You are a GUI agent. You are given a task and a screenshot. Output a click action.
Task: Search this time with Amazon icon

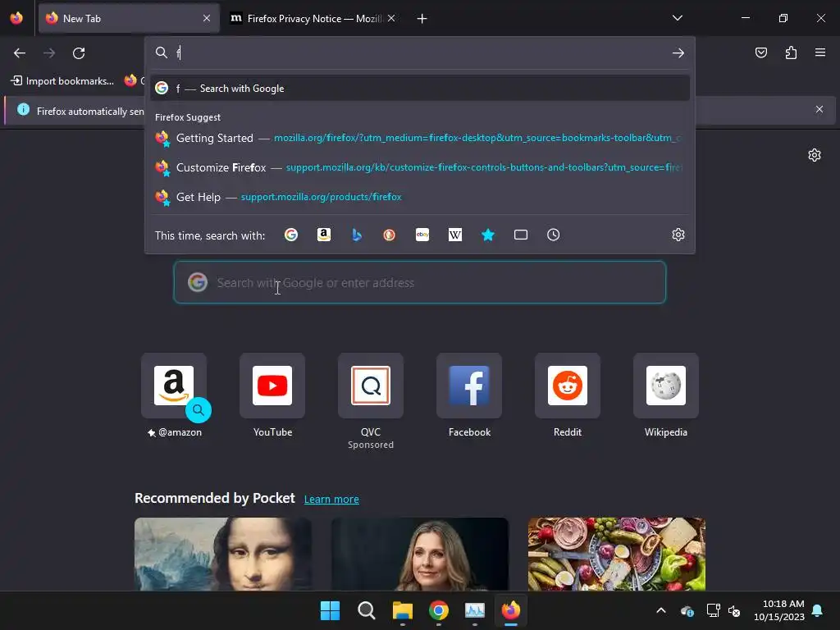click(x=323, y=235)
